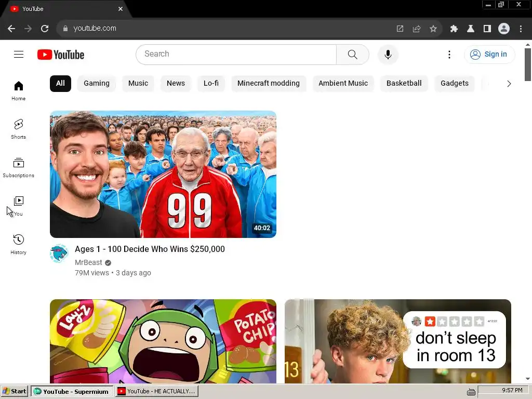Open the don't sleep in room 13 thumbnail
Viewport: 532px width, 399px height.
pyautogui.click(x=397, y=341)
